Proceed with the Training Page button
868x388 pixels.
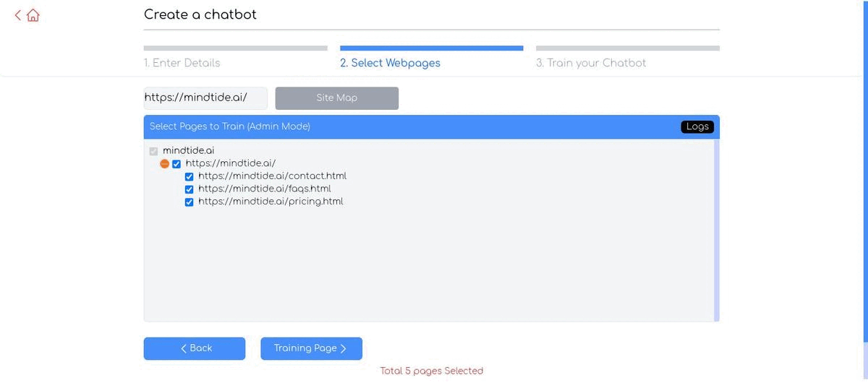311,348
